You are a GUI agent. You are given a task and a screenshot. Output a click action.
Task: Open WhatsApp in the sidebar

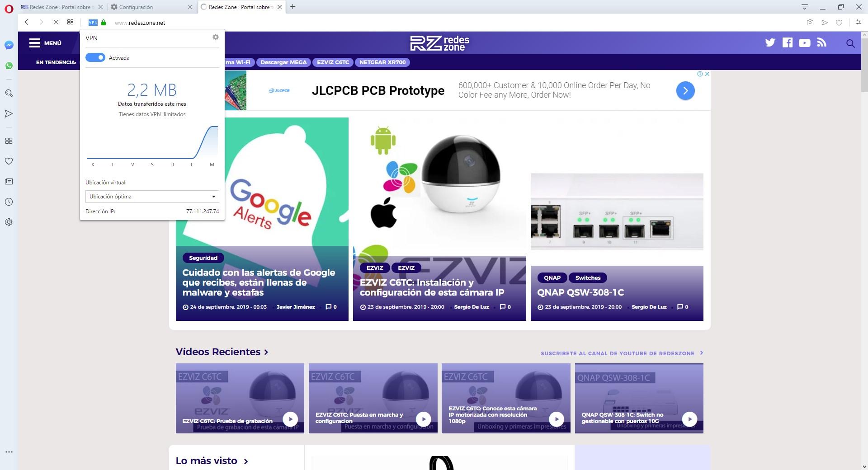click(9, 66)
